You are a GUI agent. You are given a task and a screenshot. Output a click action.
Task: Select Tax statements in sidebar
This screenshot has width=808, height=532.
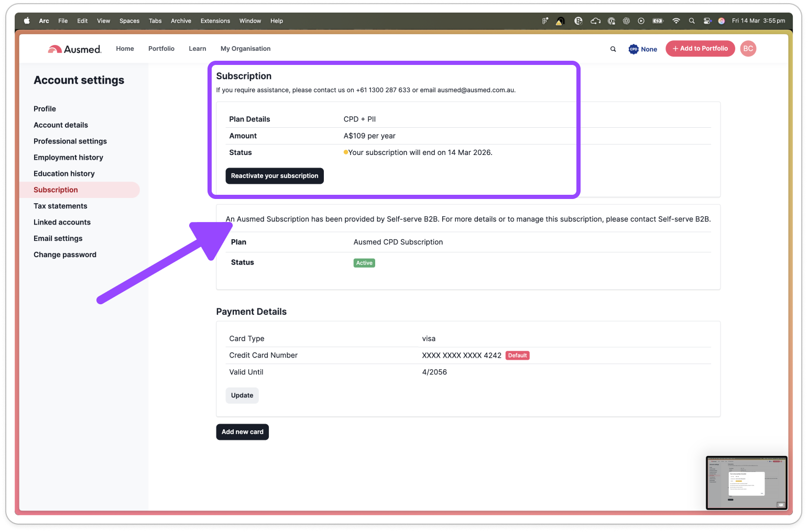60,206
